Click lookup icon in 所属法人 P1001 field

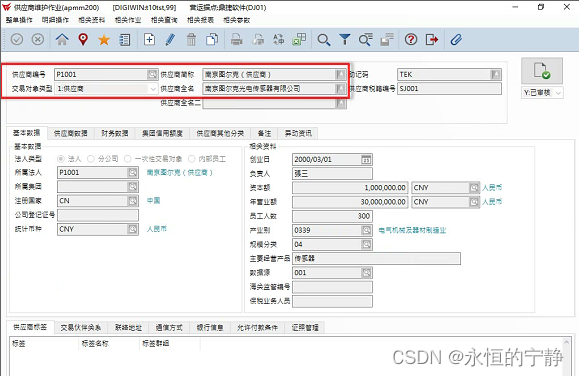[133, 172]
